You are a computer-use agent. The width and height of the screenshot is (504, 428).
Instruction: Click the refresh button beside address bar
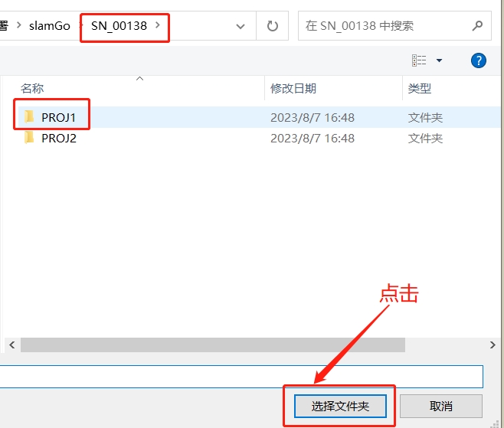point(272,26)
